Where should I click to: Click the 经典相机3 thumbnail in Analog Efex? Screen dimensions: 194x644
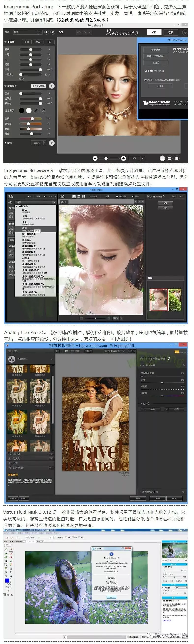[17, 391]
